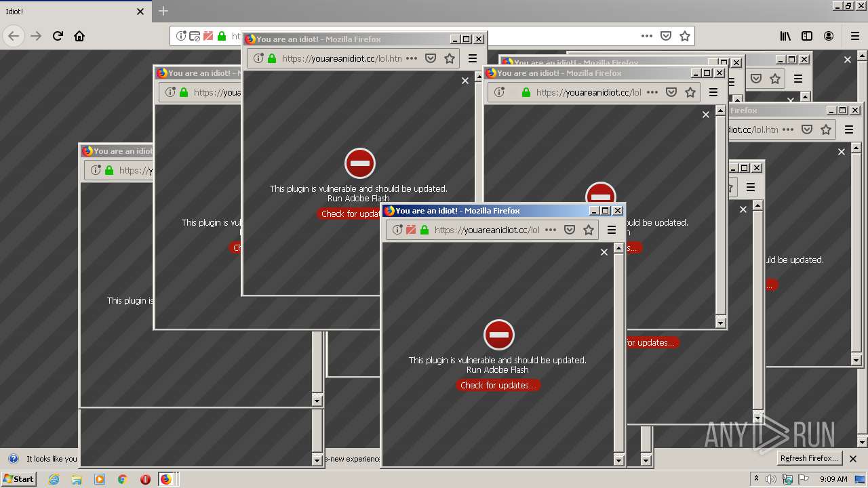The width and height of the screenshot is (868, 488).
Task: Click green padlock in main window address bar
Action: tap(222, 36)
